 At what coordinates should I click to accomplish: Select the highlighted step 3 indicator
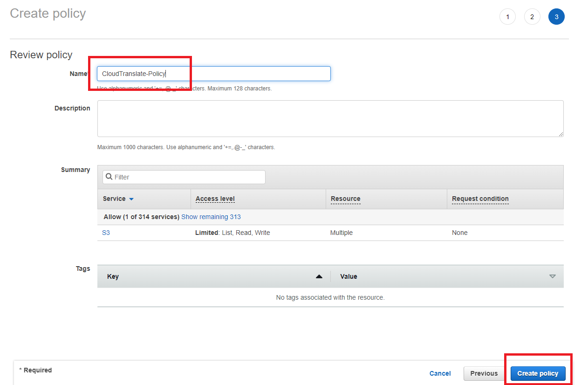click(x=556, y=17)
